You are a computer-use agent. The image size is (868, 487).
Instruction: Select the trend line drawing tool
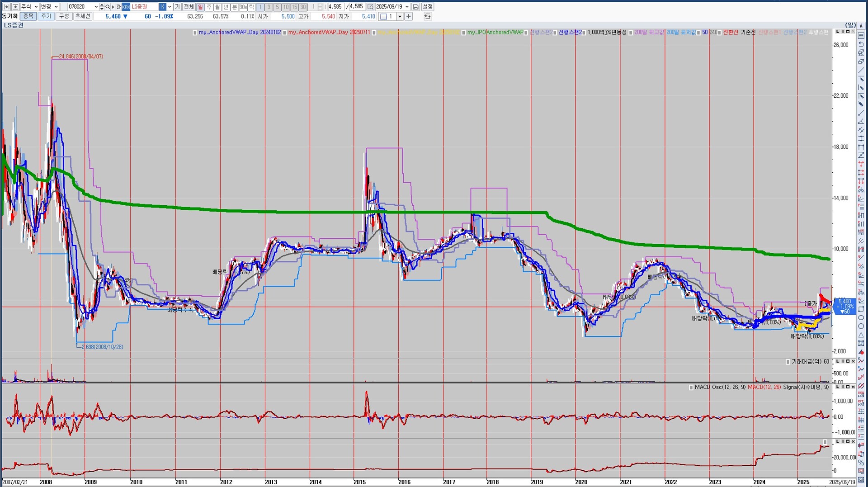[x=861, y=71]
